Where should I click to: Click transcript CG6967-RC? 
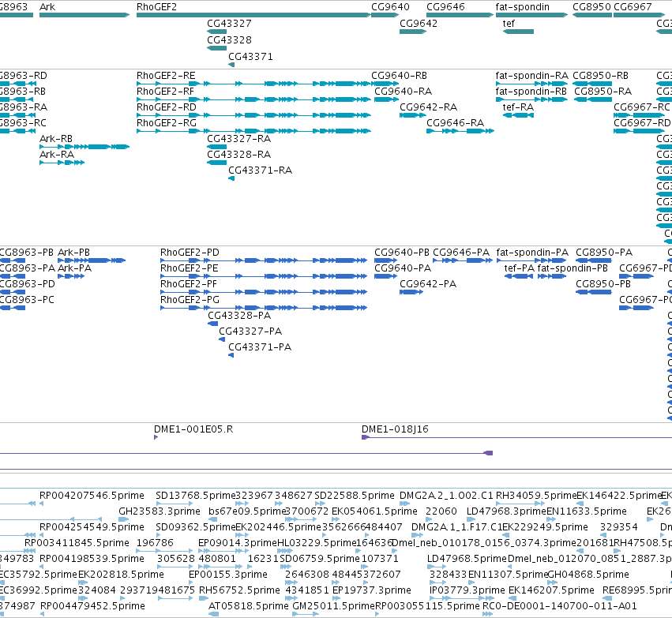click(640, 115)
